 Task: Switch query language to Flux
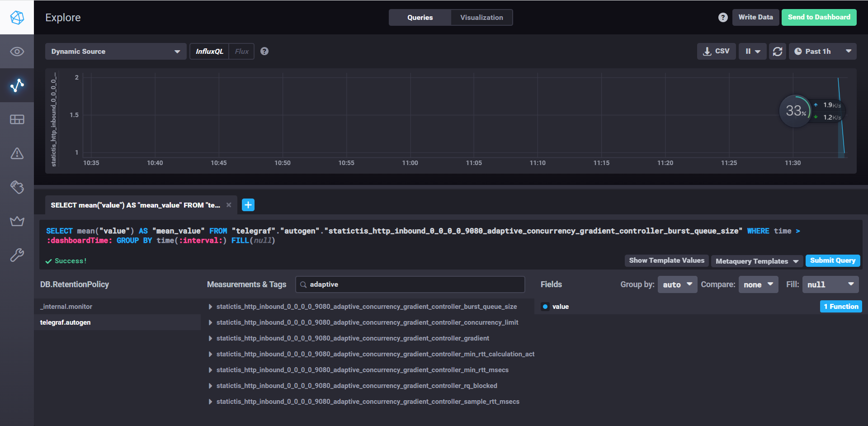pyautogui.click(x=241, y=52)
